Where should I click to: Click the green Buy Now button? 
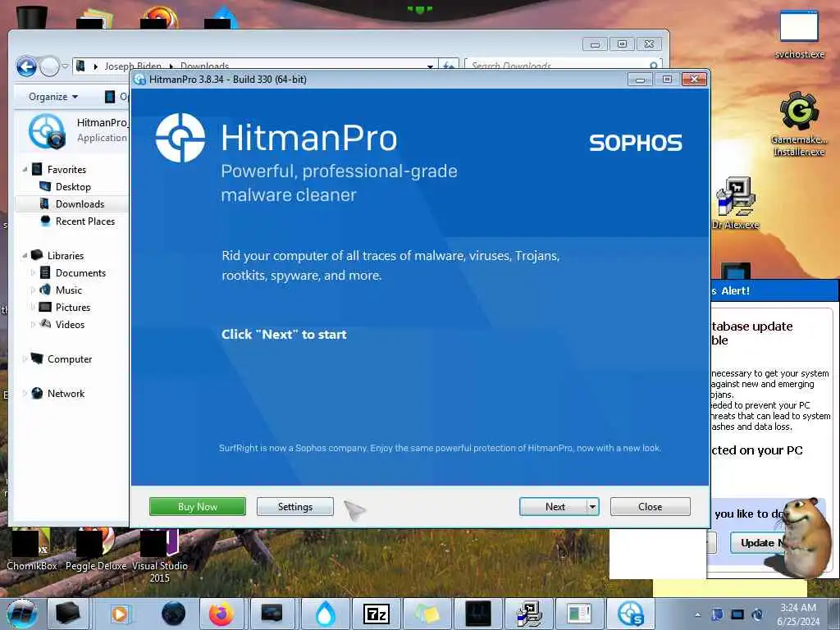(x=198, y=507)
